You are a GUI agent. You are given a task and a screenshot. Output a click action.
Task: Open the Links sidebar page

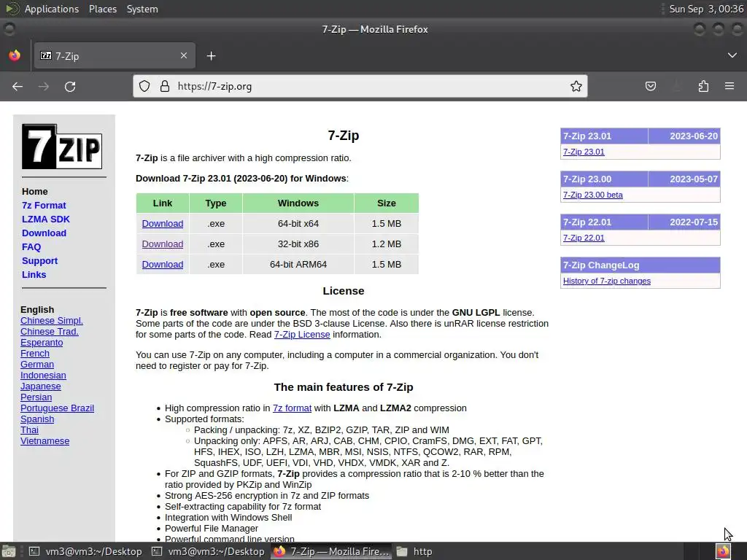tap(34, 274)
